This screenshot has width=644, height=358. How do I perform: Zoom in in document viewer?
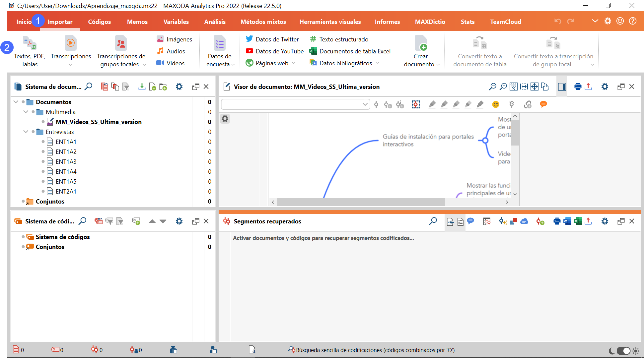503,87
